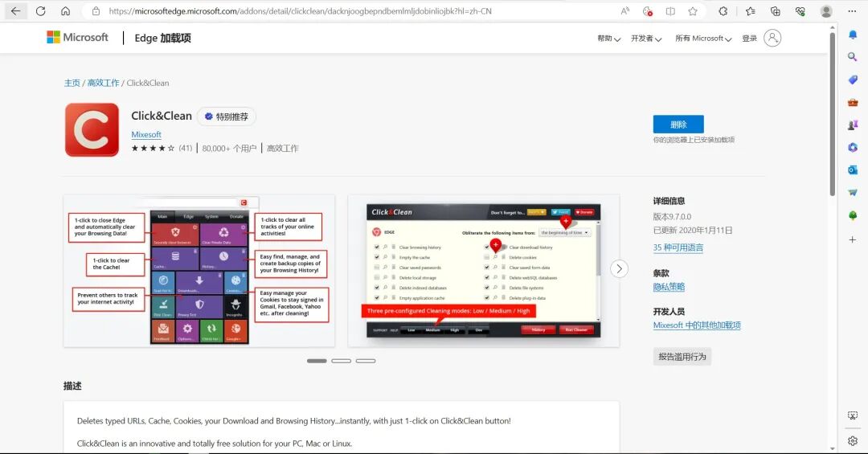Go to 高效工作 breadcrumb link
This screenshot has width=868, height=454.
[x=103, y=83]
